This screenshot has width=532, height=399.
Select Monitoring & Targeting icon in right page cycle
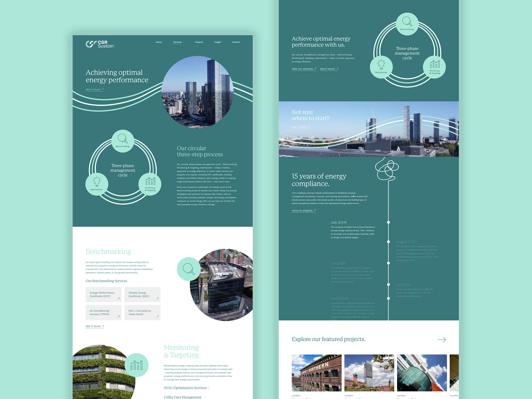click(x=434, y=67)
